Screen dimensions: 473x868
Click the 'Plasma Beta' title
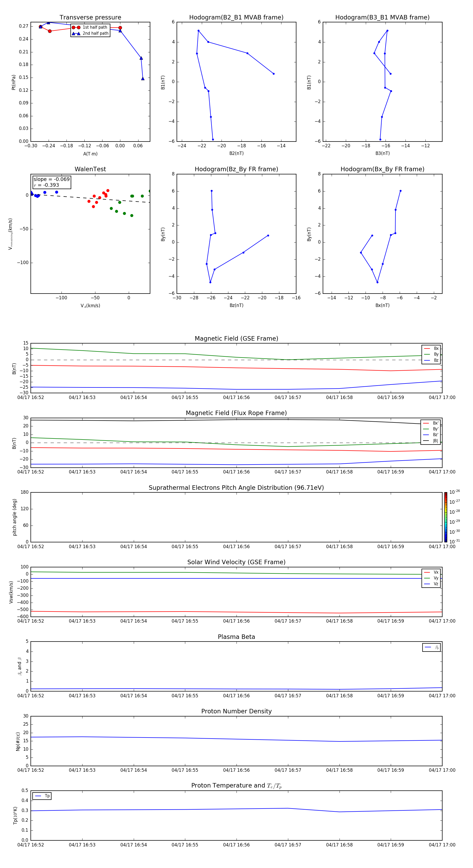[x=236, y=637]
